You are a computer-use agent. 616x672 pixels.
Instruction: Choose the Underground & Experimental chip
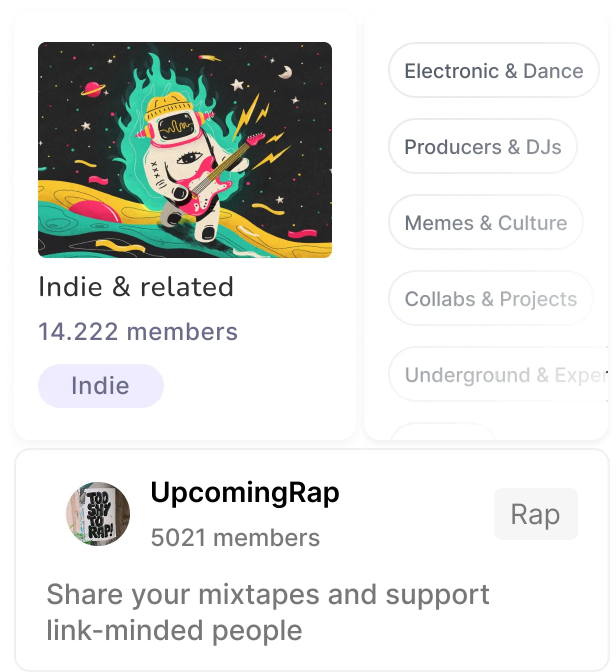click(x=498, y=374)
